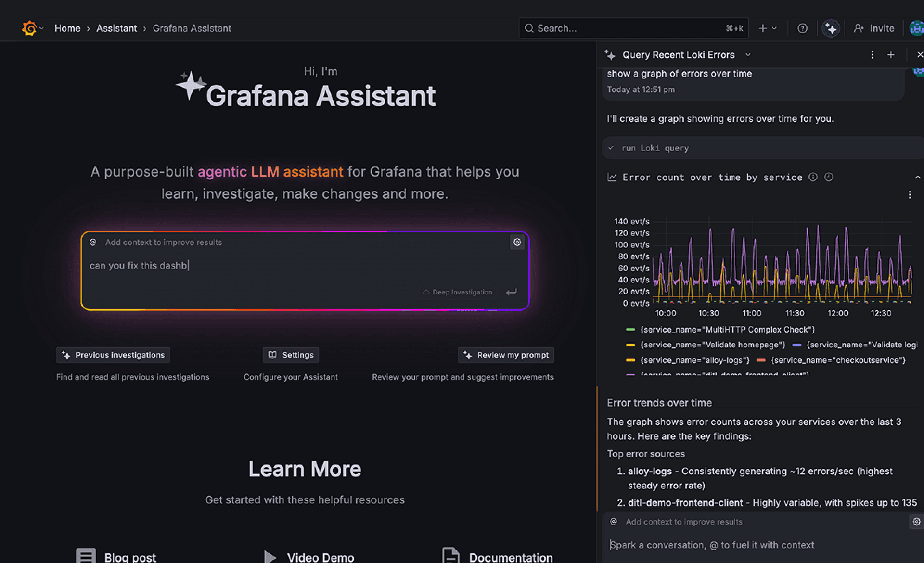Click the @ context icon in main prompt

[93, 242]
